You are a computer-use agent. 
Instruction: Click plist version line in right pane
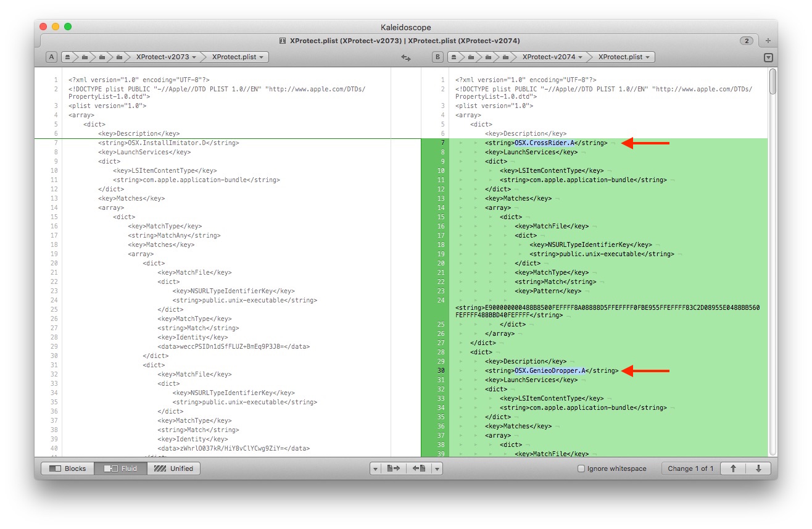(x=494, y=106)
